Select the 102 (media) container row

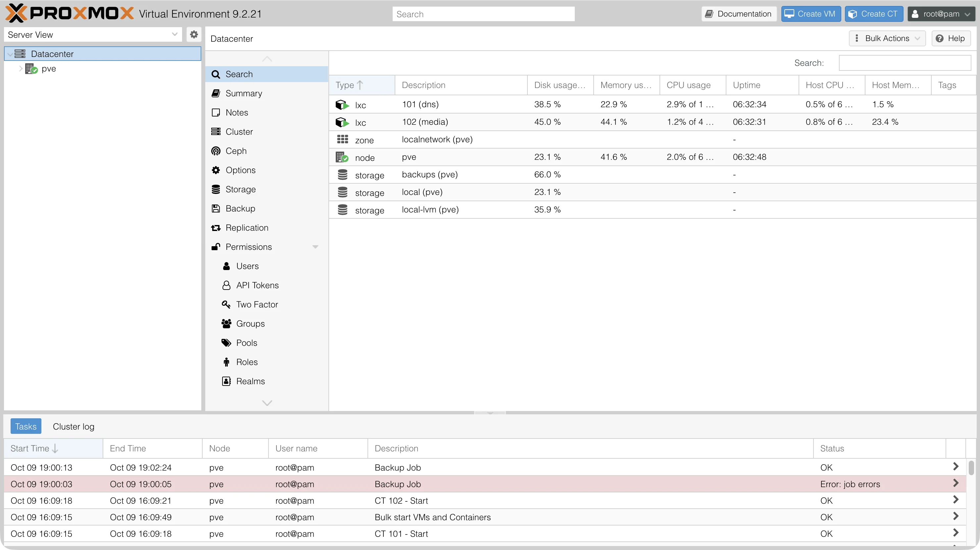click(x=652, y=122)
